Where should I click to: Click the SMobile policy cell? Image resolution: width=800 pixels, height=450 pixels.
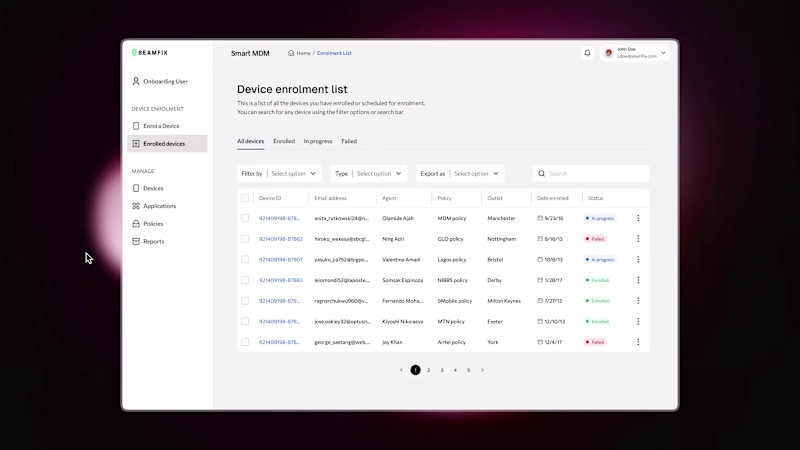point(455,301)
